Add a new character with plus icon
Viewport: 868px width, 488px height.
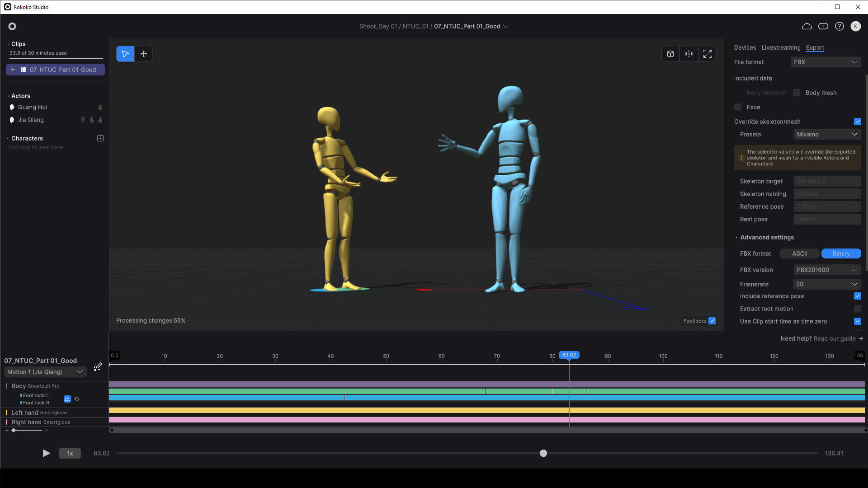coord(100,138)
